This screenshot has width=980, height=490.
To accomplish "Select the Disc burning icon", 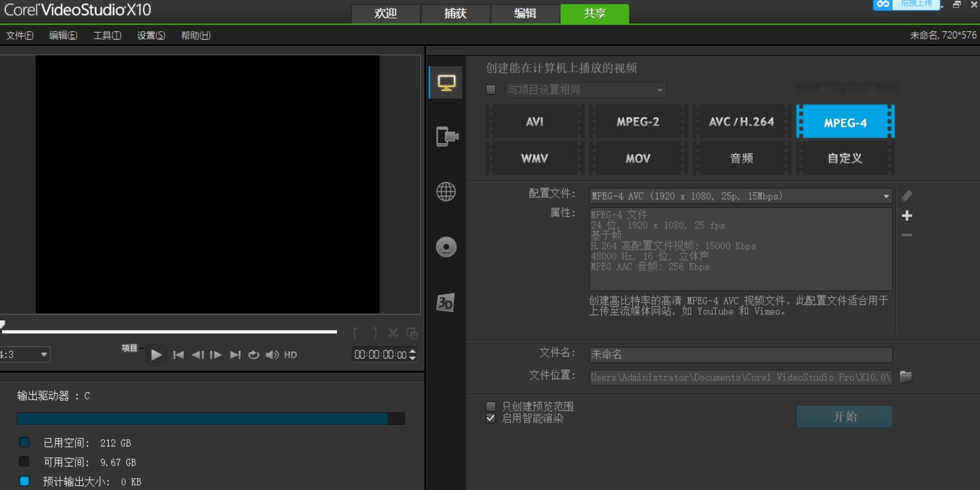I will click(x=446, y=247).
